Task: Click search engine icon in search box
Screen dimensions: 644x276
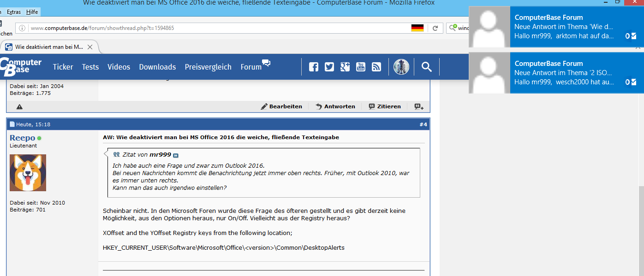Action: 453,28
